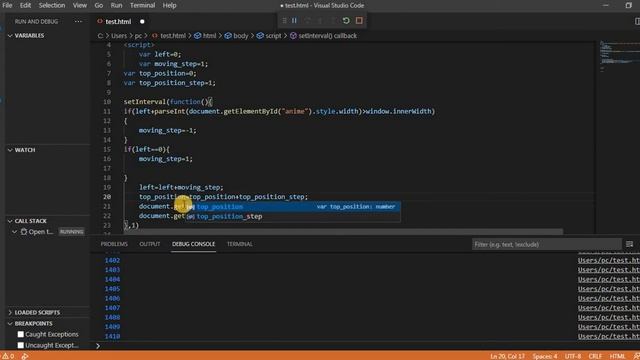
Task: Click variable icon of top_position suggestion
Action: pos(191,207)
